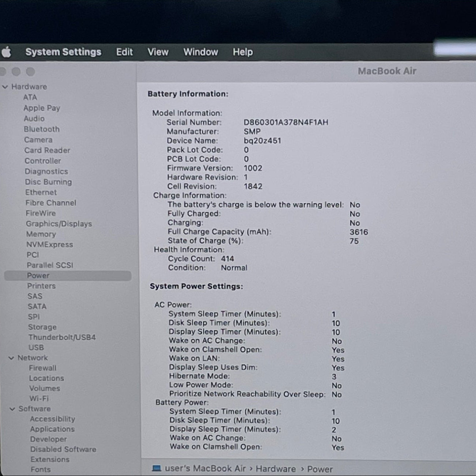
Task: Click the Condition value Normal
Action: pyautogui.click(x=234, y=268)
